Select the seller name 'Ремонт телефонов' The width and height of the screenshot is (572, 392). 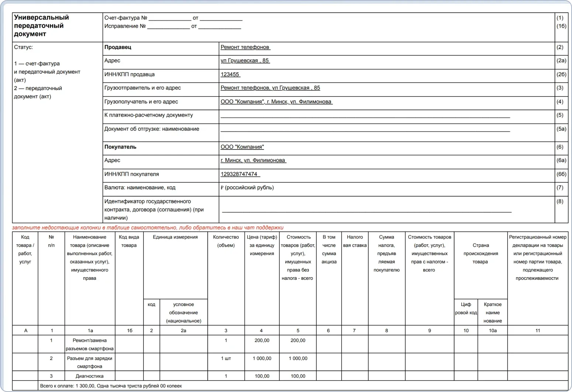245,47
